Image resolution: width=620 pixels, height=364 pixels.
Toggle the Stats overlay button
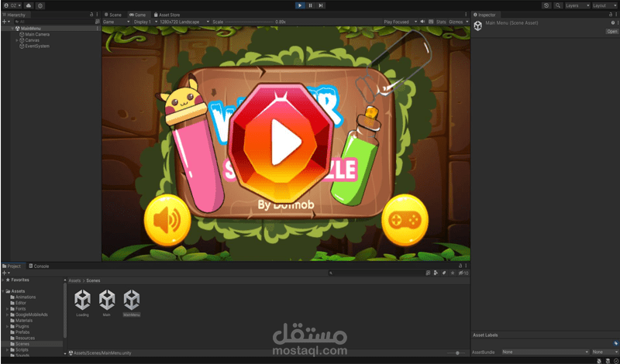pos(441,22)
